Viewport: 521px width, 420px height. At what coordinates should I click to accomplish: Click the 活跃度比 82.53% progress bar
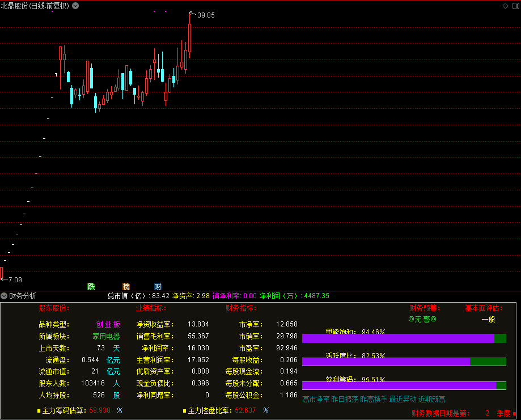[404, 362]
